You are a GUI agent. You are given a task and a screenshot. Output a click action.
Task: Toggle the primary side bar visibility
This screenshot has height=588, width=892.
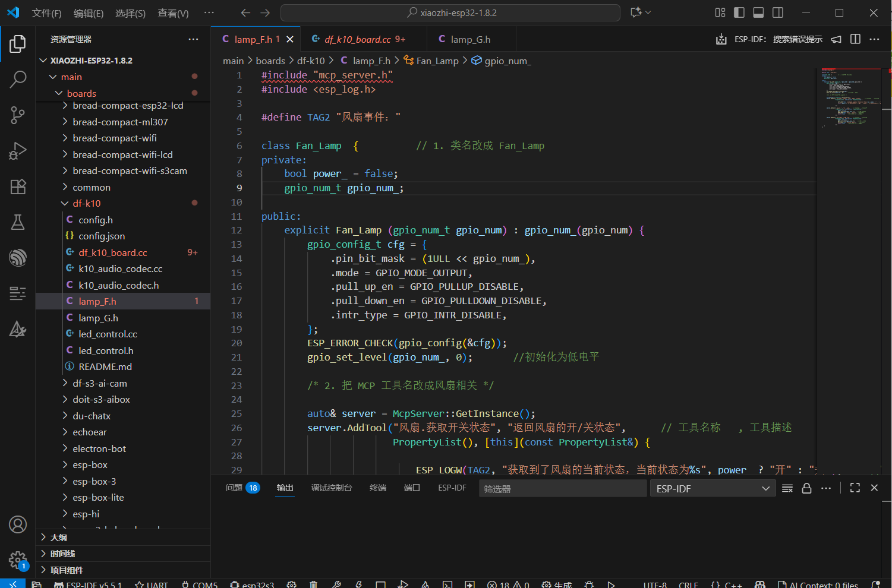[x=739, y=12]
